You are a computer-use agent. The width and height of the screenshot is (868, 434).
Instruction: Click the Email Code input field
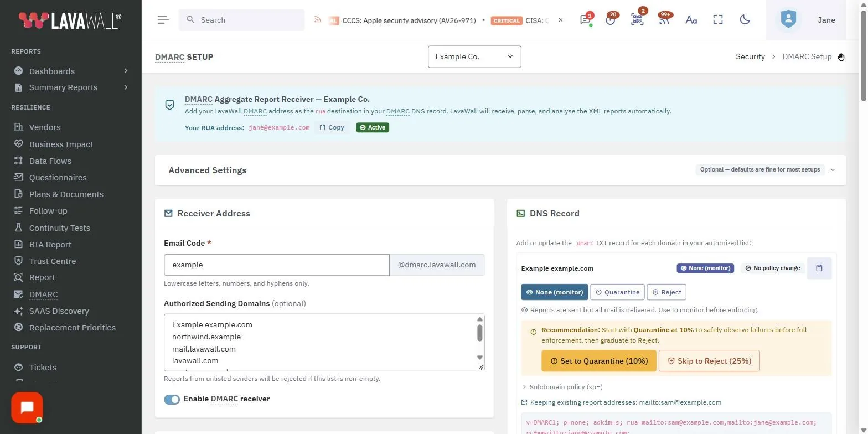[277, 265]
